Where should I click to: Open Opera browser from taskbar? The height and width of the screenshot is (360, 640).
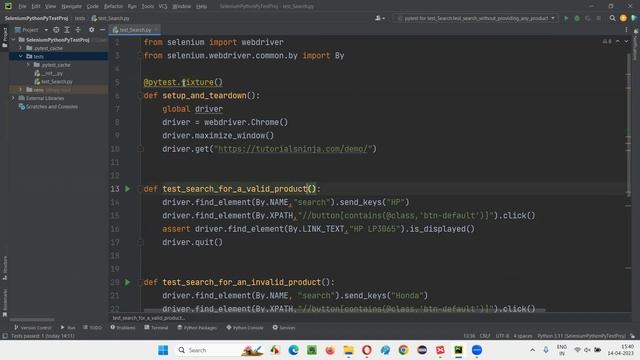pyautogui.click(x=367, y=350)
